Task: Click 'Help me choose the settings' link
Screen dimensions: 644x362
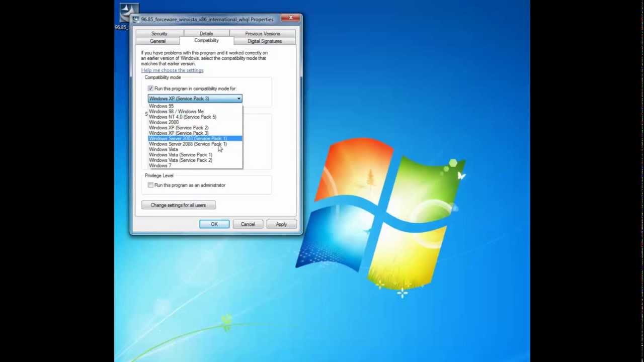Action: click(x=172, y=70)
